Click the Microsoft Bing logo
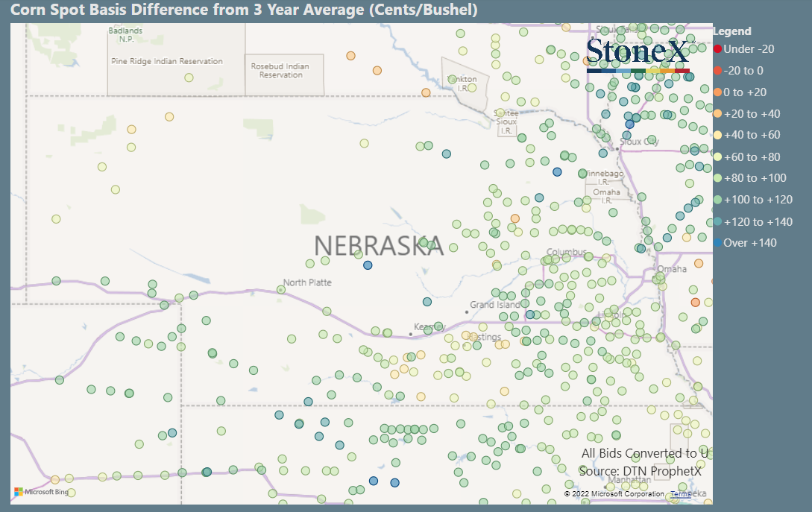Image resolution: width=812 pixels, height=512 pixels. tap(42, 492)
